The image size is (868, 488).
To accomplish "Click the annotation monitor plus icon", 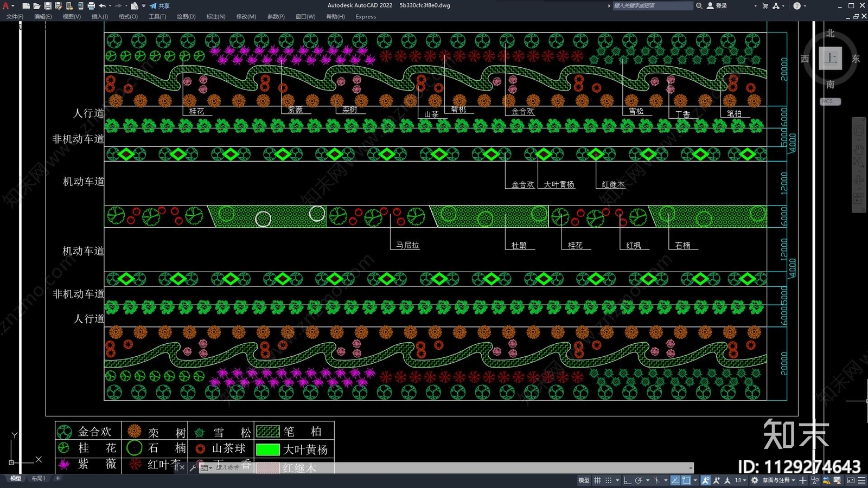I will [803, 480].
